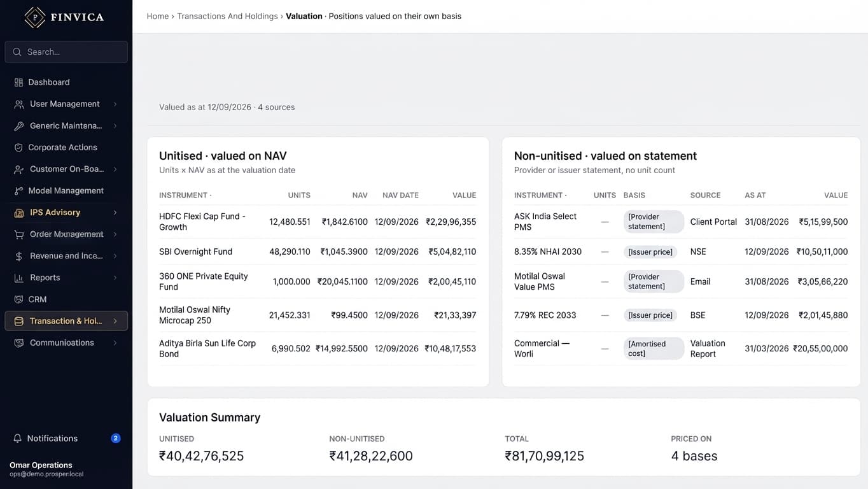
Task: Click the User Management people icon
Action: coord(19,104)
